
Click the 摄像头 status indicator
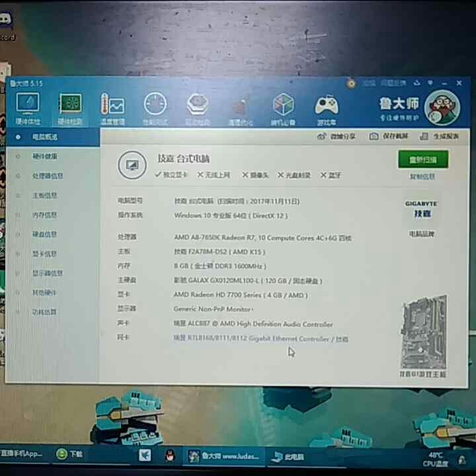pos(255,175)
